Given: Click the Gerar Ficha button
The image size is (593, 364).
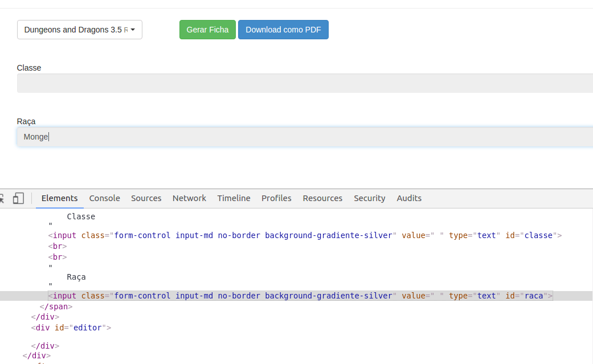Looking at the screenshot, I should pos(207,29).
